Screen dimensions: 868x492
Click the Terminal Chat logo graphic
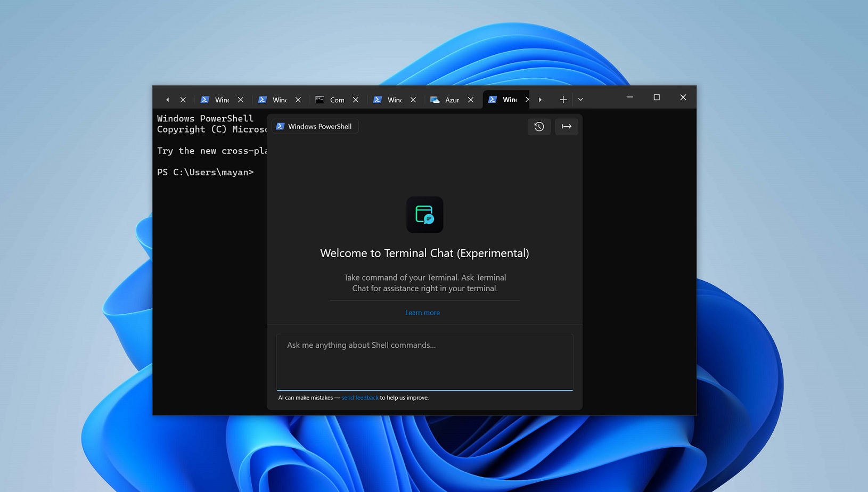coord(424,215)
